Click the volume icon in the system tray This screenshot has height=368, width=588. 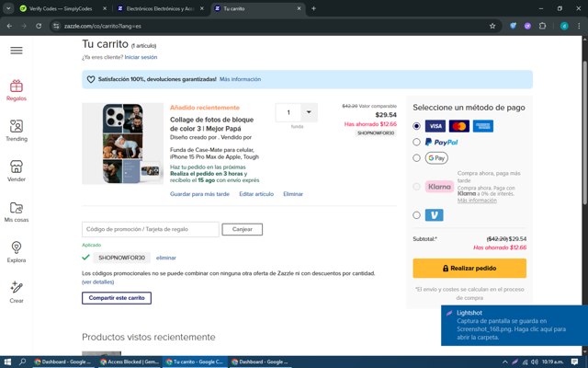click(535, 362)
